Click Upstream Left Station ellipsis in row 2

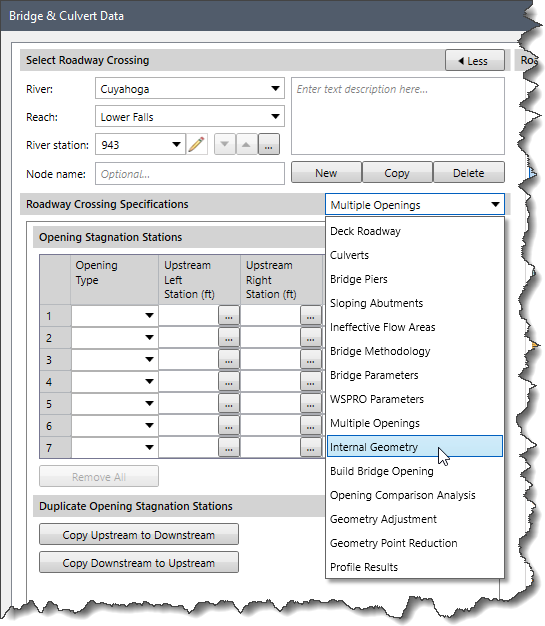229,338
